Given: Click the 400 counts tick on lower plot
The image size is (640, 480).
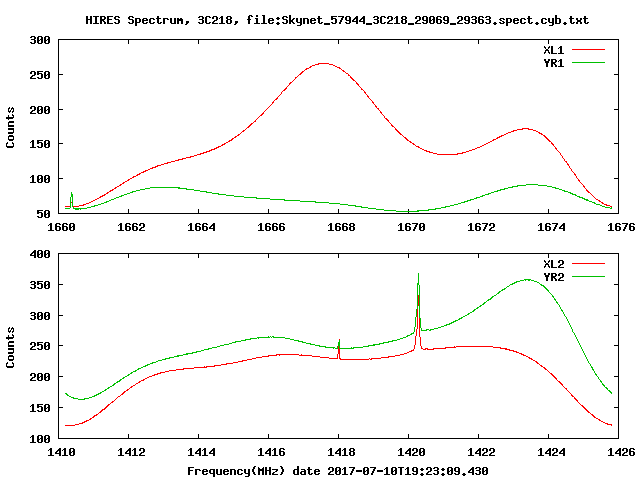Looking at the screenshot, I should (x=40, y=254).
